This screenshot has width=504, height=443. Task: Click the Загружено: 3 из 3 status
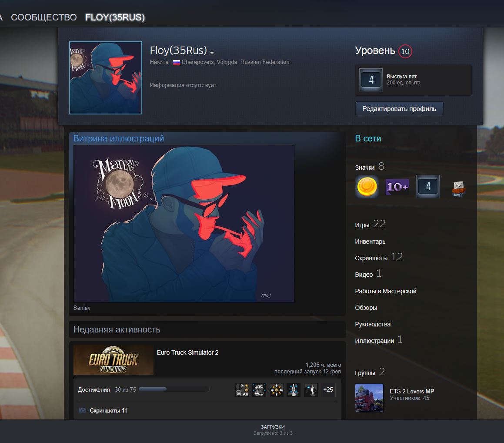pos(273,433)
